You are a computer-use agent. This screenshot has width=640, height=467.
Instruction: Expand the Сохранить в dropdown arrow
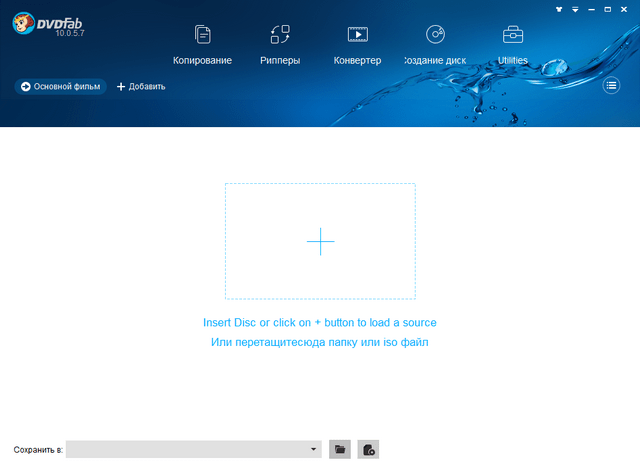click(313, 449)
